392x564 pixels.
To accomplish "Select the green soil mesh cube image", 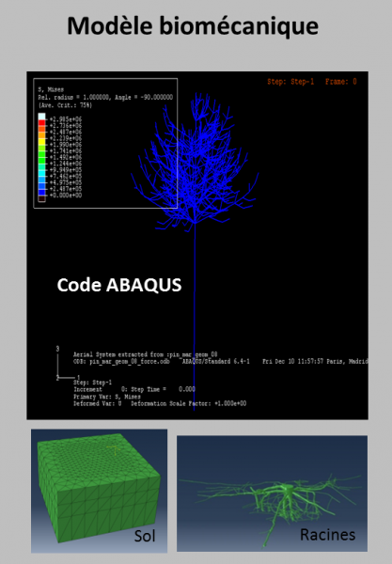I will pos(99,491).
